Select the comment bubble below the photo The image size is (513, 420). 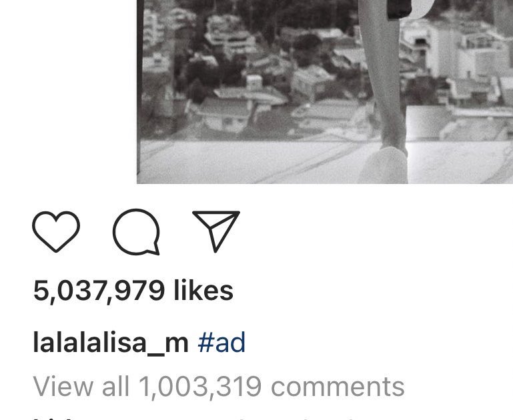(x=137, y=232)
